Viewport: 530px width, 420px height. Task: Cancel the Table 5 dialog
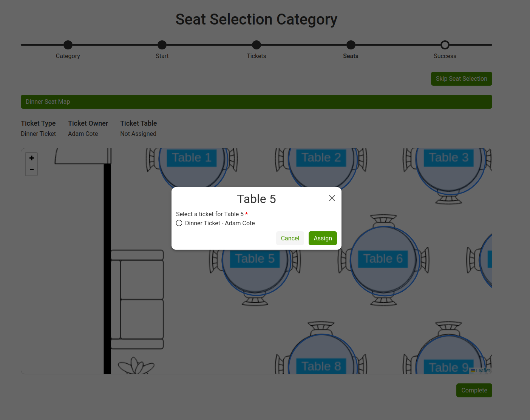tap(290, 238)
